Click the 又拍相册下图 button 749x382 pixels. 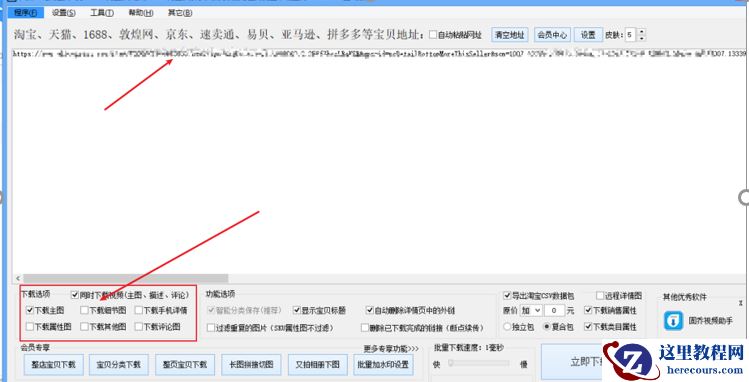coord(318,365)
